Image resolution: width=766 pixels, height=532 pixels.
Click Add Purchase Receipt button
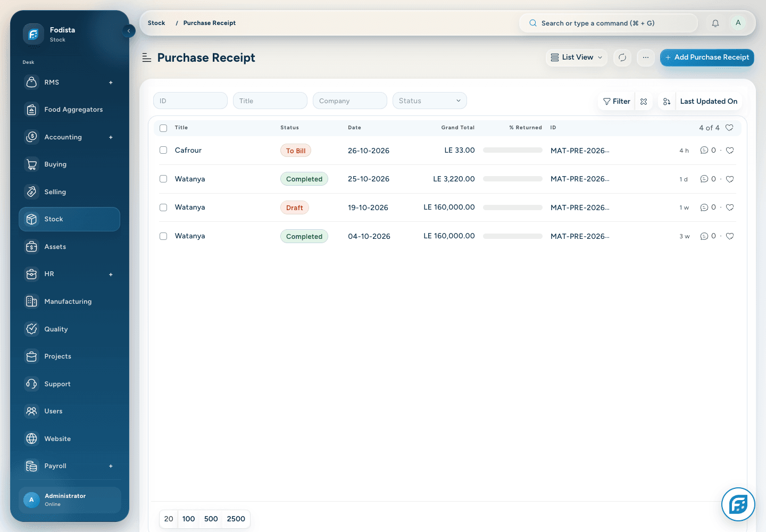point(707,57)
